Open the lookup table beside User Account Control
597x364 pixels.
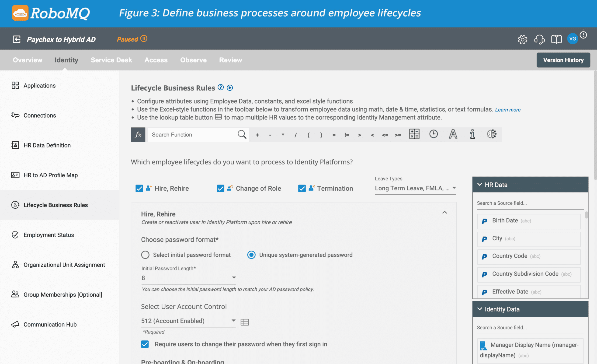(245, 322)
